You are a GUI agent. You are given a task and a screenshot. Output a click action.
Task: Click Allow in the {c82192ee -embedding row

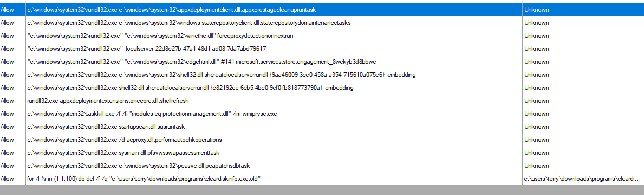(8, 88)
